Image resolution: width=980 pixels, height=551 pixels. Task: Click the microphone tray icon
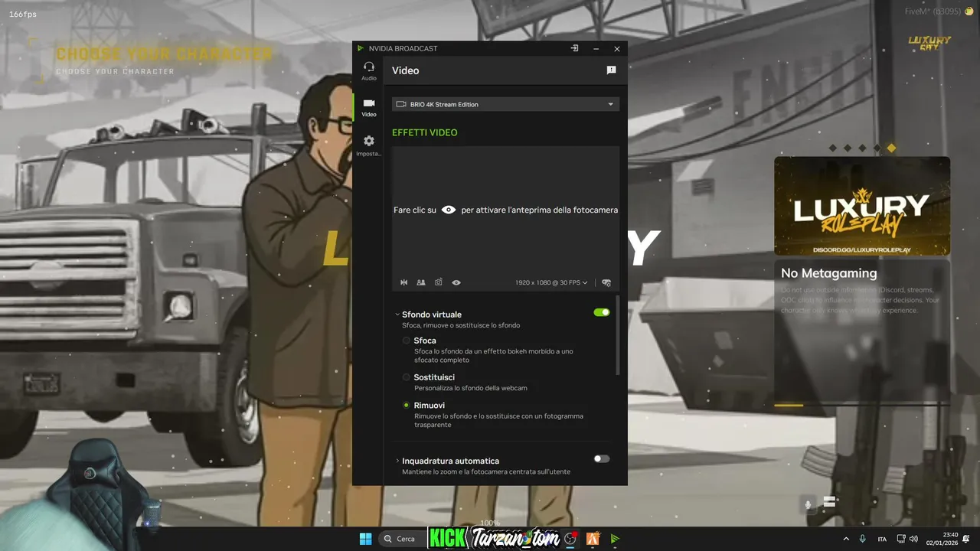(x=863, y=539)
